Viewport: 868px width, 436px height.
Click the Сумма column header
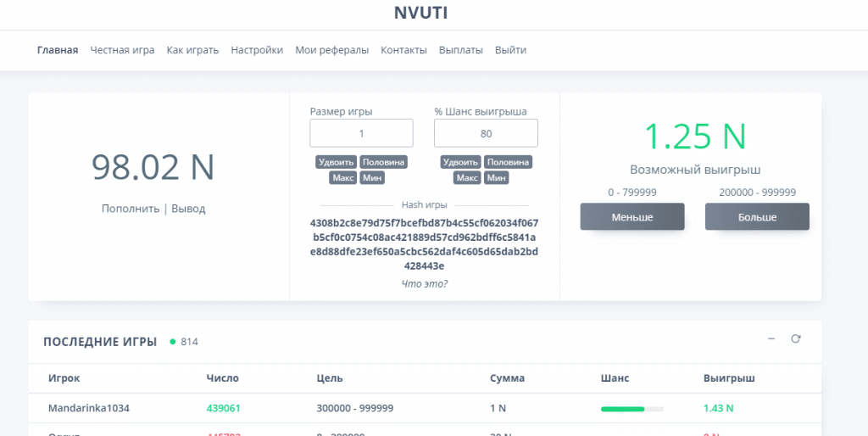tap(507, 378)
